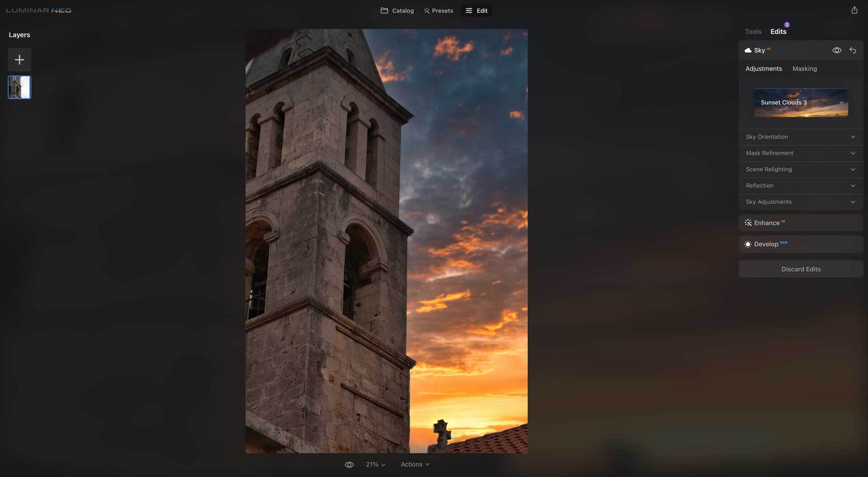The image size is (868, 477).
Task: Click the Develop sun icon
Action: (748, 244)
